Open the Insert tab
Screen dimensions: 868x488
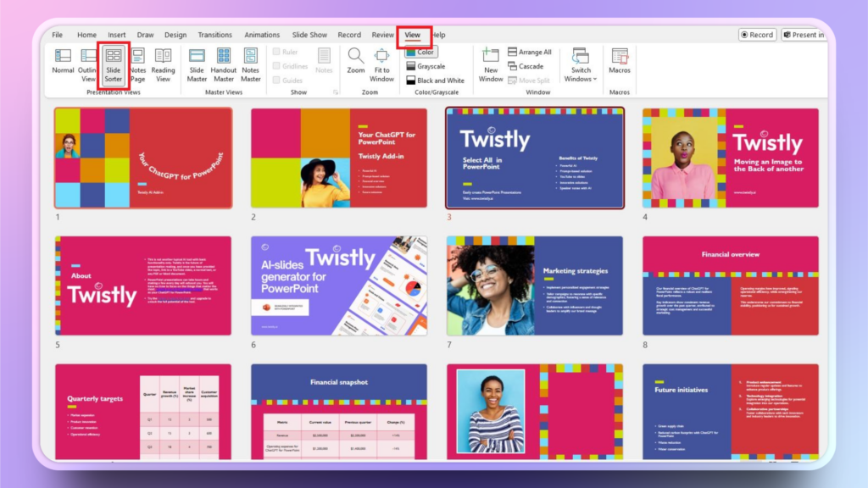(x=116, y=35)
